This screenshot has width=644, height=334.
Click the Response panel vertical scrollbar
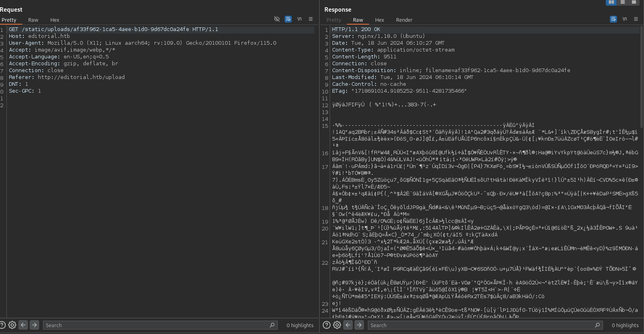pos(641,77)
